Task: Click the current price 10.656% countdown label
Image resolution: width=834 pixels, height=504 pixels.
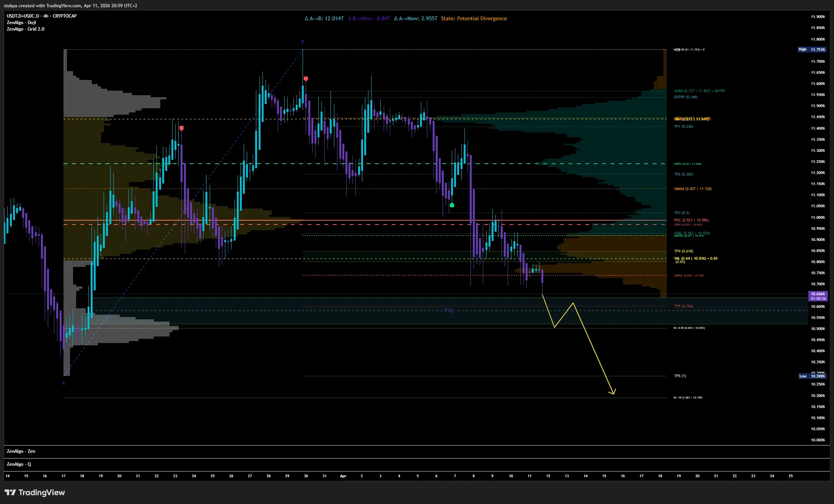Action: click(x=818, y=296)
